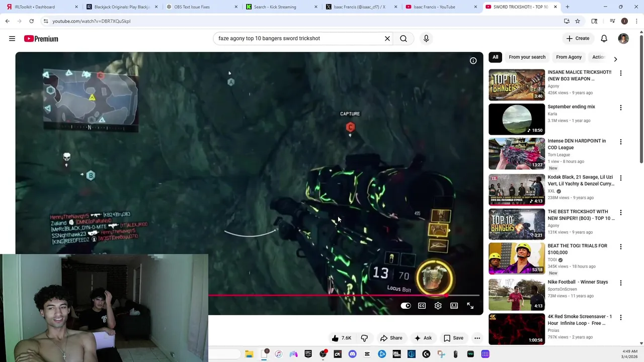644x362 pixels.
Task: Open a new browser tab
Action: [x=568, y=7]
